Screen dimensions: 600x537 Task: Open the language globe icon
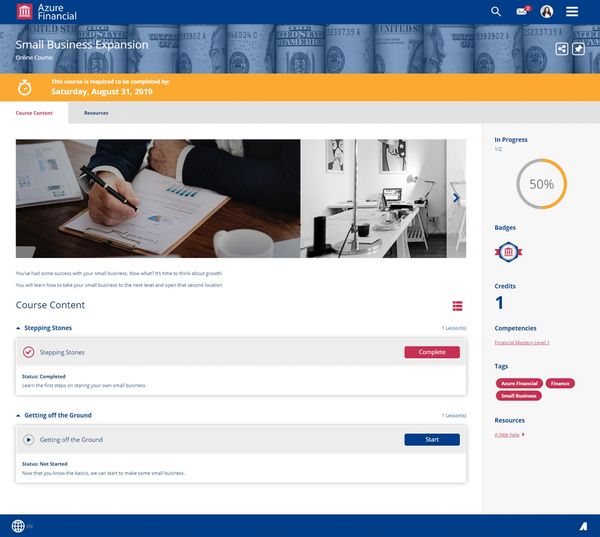click(x=18, y=526)
